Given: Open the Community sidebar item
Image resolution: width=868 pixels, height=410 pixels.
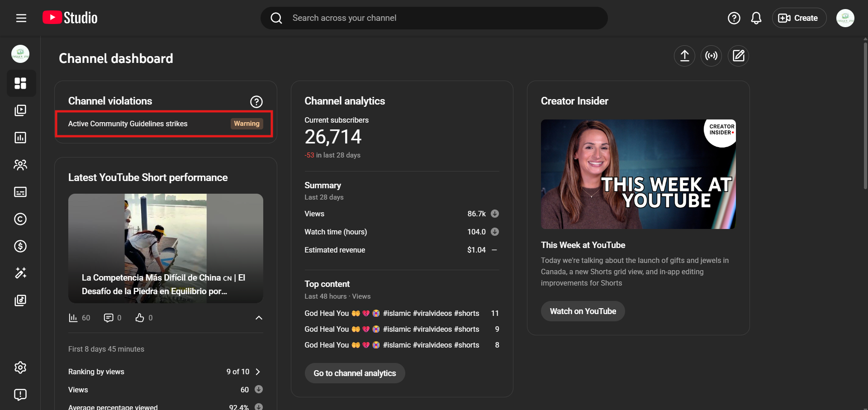Looking at the screenshot, I should coord(20,165).
